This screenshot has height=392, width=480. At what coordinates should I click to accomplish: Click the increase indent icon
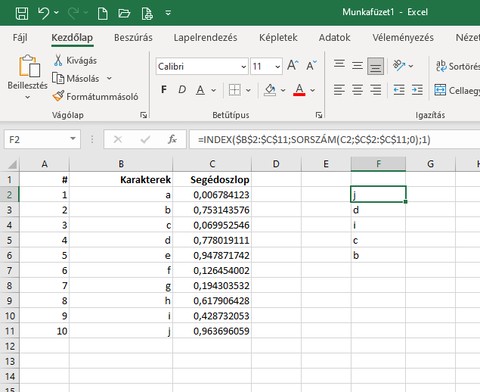pyautogui.click(x=417, y=90)
